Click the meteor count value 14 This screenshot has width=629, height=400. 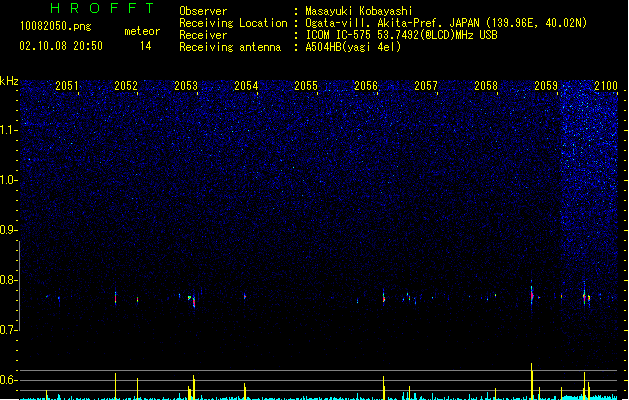pyautogui.click(x=146, y=46)
